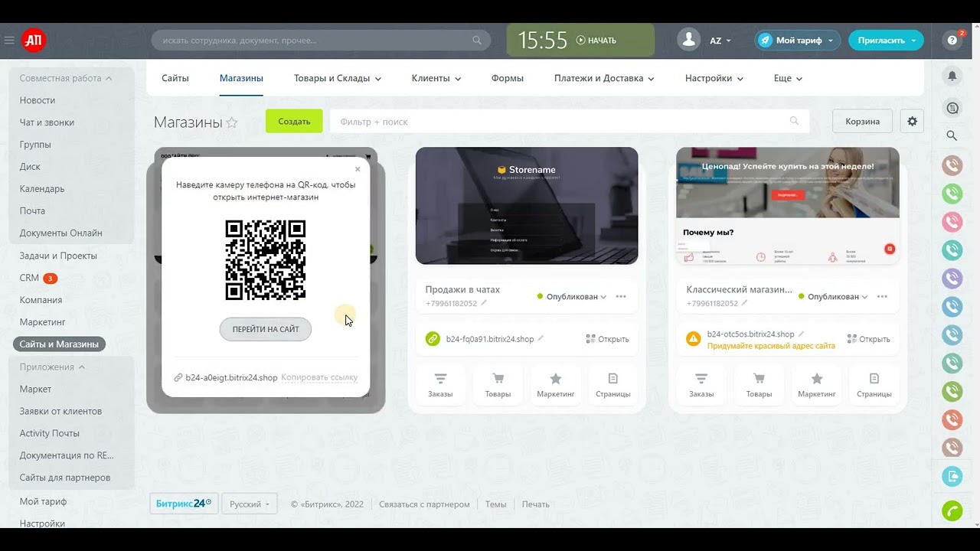
Task: Click Придумайте красивый адрес сайта link
Action: tap(771, 346)
